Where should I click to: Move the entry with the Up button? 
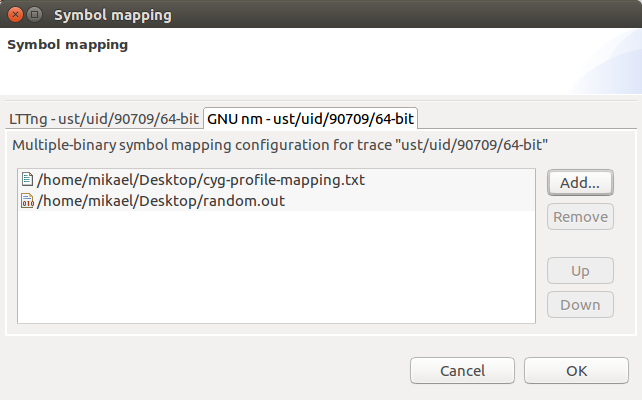(580, 271)
